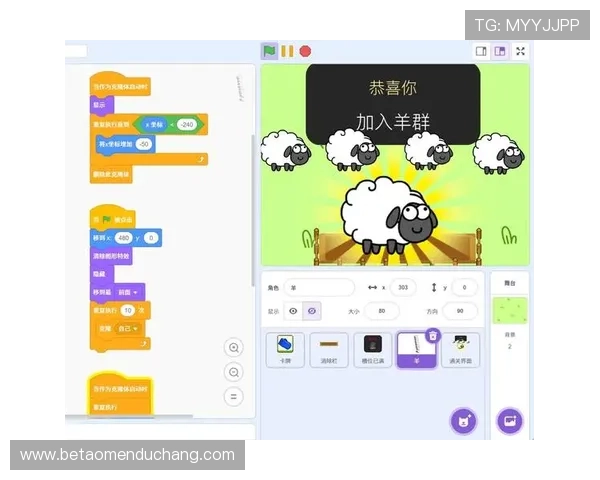Click the delete this clone block
Screen dimensions: 600x480
coord(111,175)
